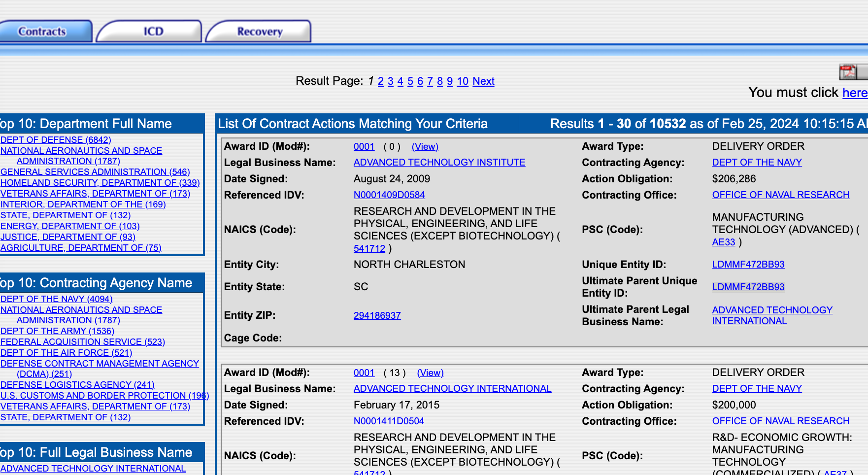Filter by VETERANS AFFAIRS (173) in Contracting Agency list
868x475 pixels.
pos(95,407)
